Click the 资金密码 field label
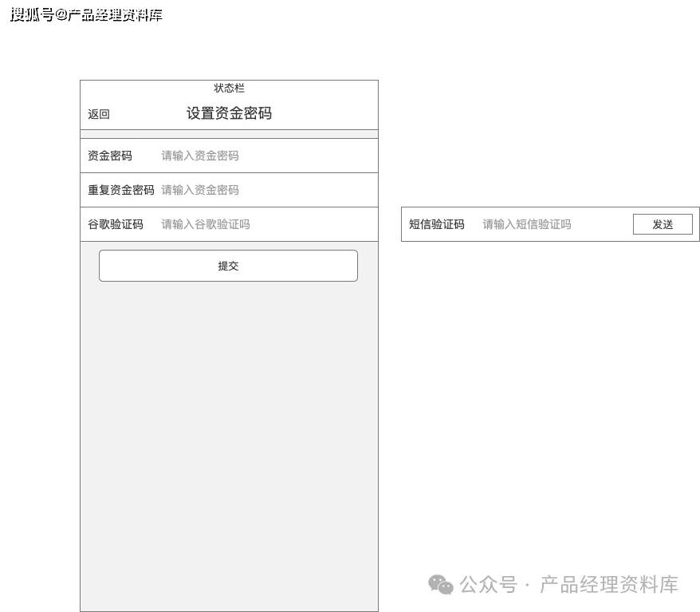 point(109,156)
